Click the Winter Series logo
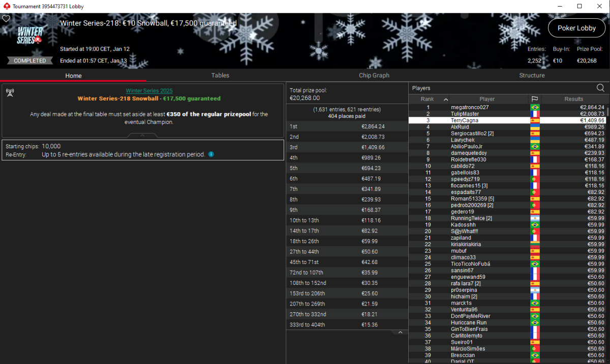 [30, 35]
